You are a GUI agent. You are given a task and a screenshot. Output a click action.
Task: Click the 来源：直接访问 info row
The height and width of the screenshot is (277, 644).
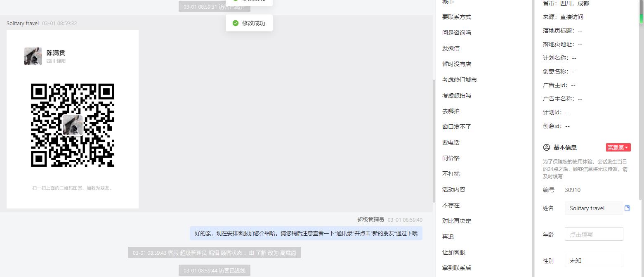coord(563,17)
